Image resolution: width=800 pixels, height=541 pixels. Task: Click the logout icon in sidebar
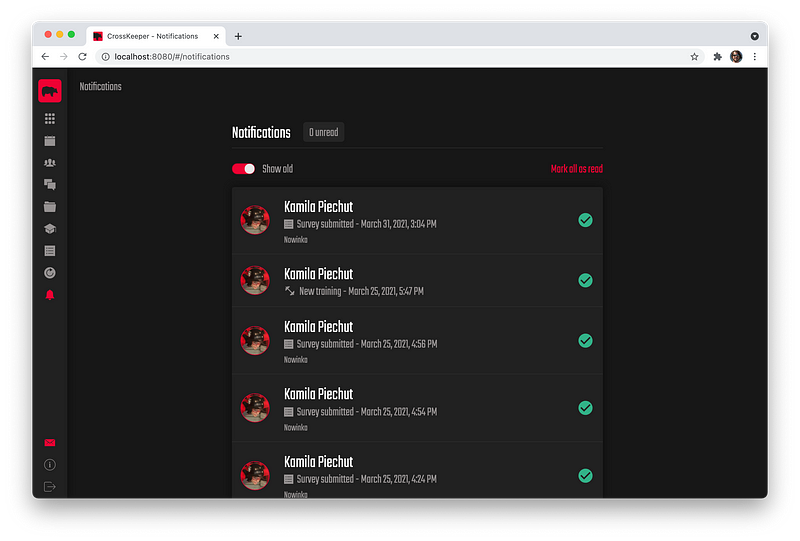[x=50, y=487]
